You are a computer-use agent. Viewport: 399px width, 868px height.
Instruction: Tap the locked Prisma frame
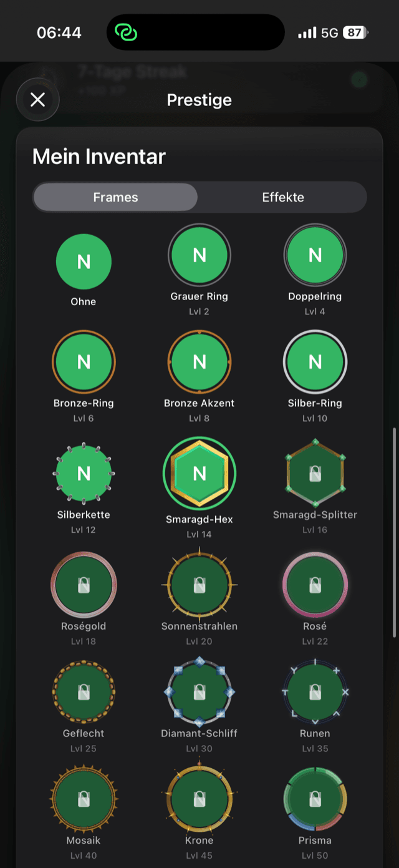(x=315, y=799)
